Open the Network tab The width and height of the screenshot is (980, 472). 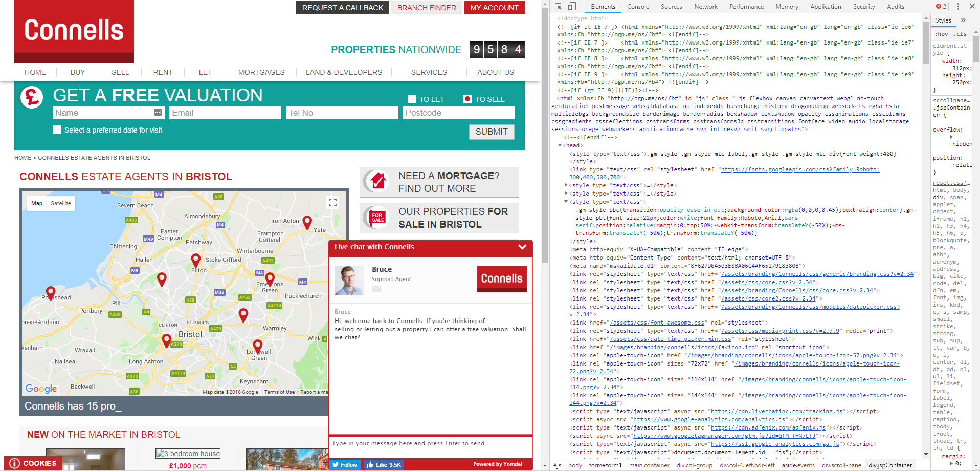tap(705, 7)
